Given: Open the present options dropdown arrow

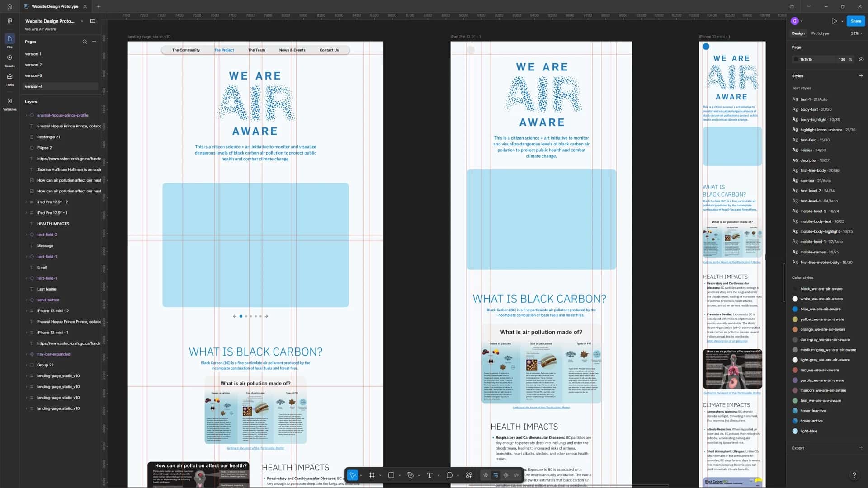Looking at the screenshot, I should tap(842, 21).
